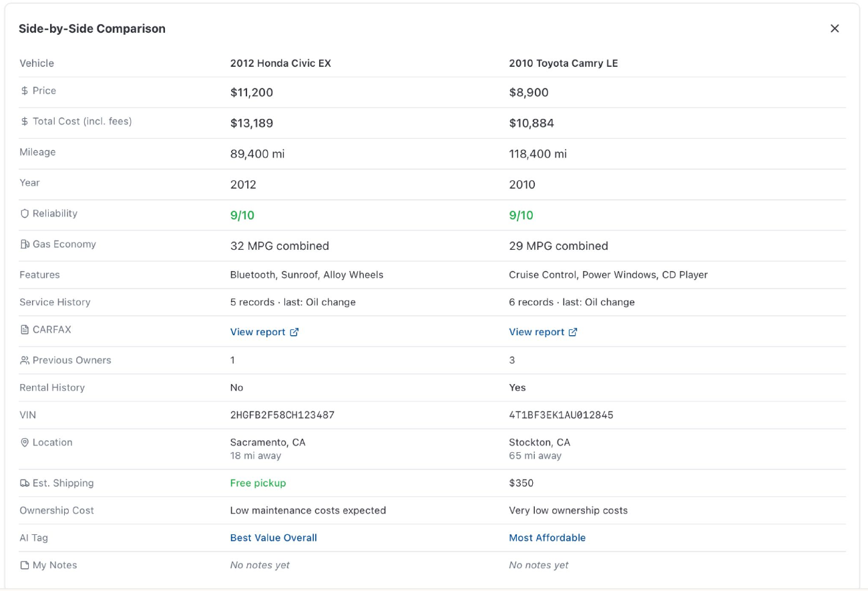The width and height of the screenshot is (868, 591).
Task: Click the people icon beside Previous Owners
Action: [25, 361]
